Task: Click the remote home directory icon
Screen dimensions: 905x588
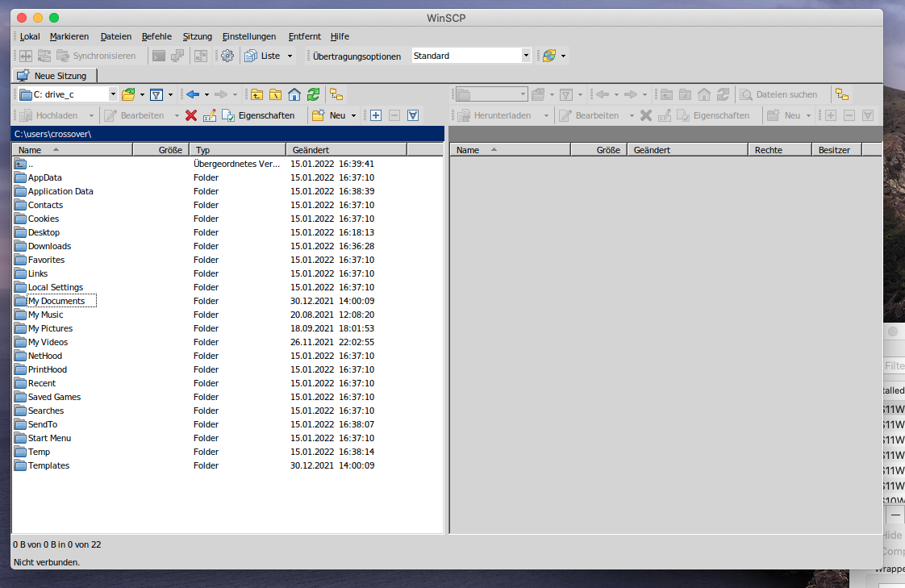Action: tap(704, 94)
